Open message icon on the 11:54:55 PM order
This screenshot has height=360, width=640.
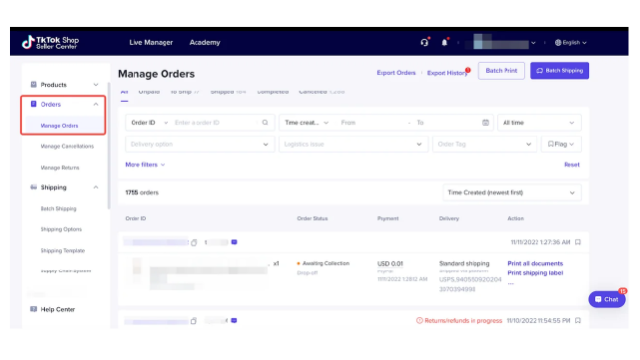pyautogui.click(x=234, y=320)
